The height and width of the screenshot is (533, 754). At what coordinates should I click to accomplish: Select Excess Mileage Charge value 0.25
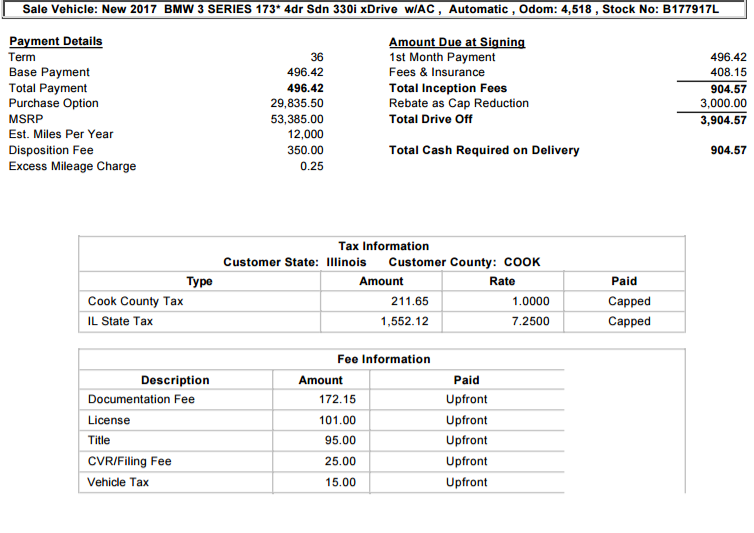(312, 166)
